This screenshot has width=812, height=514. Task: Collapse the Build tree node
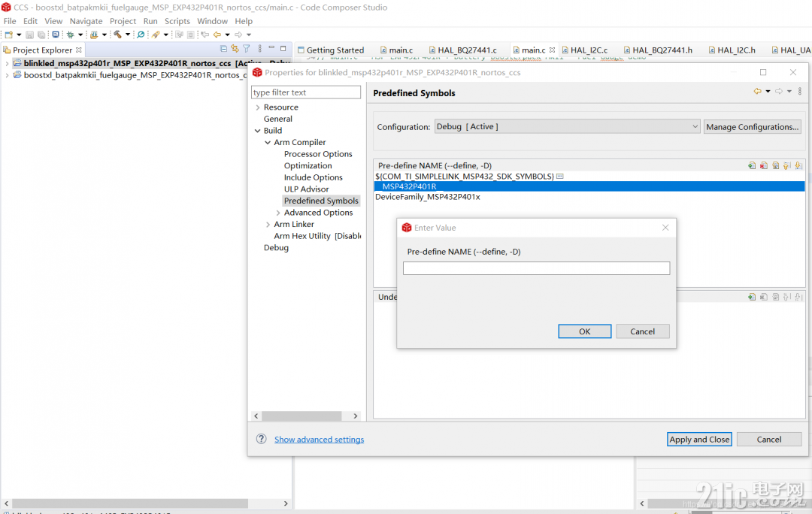[x=258, y=131]
